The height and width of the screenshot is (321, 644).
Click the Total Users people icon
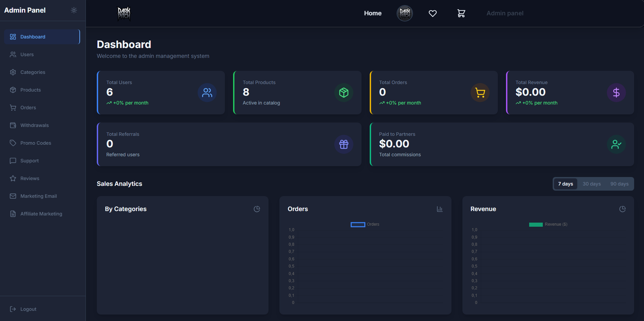click(207, 93)
